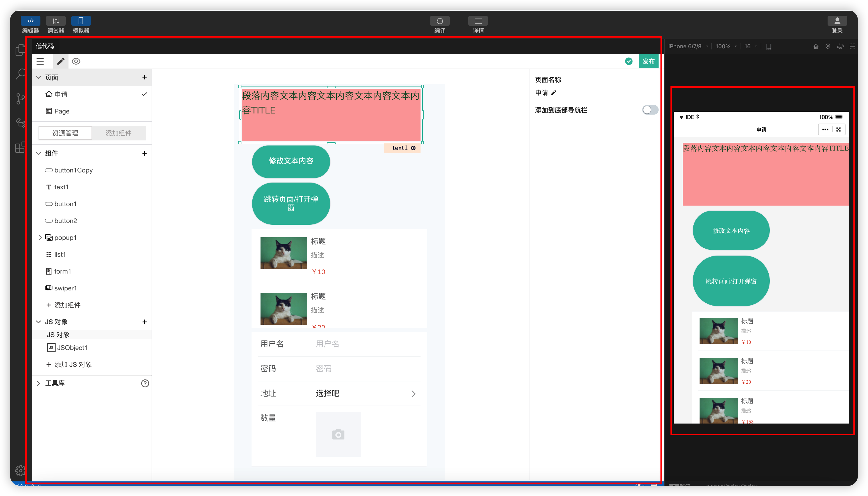This screenshot has width=868, height=496.
Task: Edit page name with pencil icon
Action: pyautogui.click(x=554, y=93)
